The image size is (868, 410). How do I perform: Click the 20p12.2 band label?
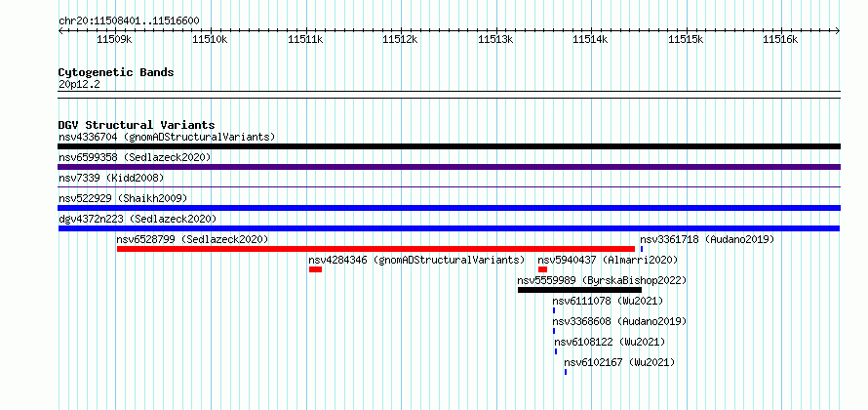point(79,85)
